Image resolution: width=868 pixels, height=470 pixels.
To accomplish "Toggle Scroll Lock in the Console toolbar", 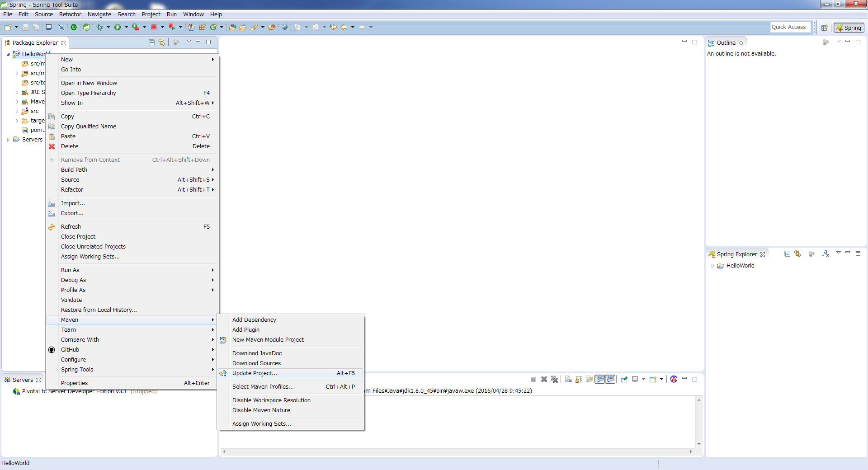I will coord(579,380).
